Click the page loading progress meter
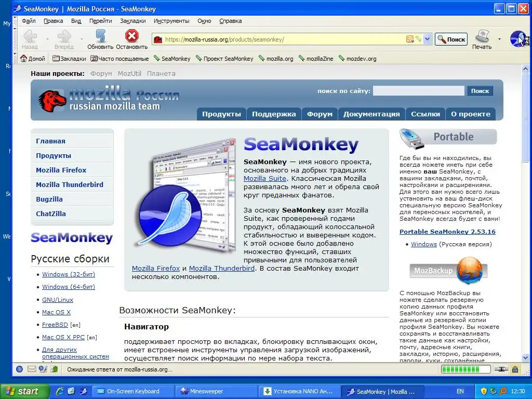The image size is (532, 399). point(466,369)
